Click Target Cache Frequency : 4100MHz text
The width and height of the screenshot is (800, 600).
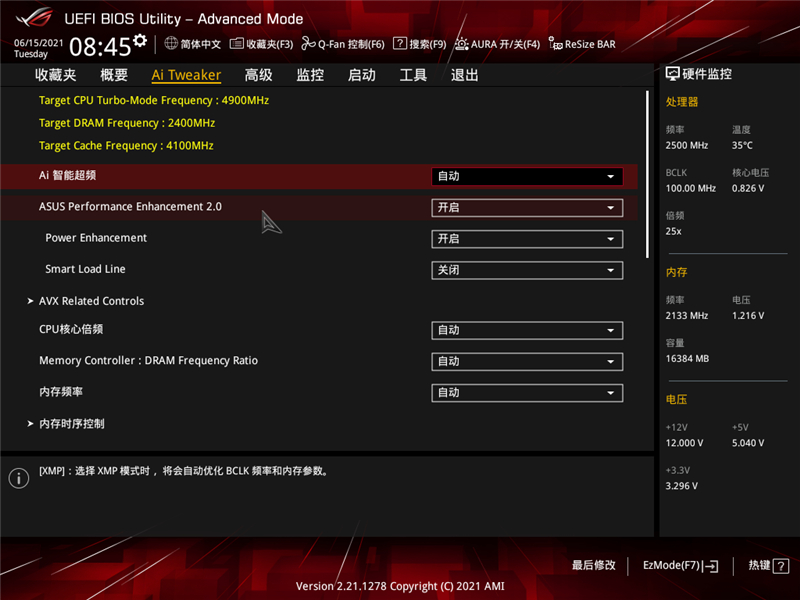126,145
